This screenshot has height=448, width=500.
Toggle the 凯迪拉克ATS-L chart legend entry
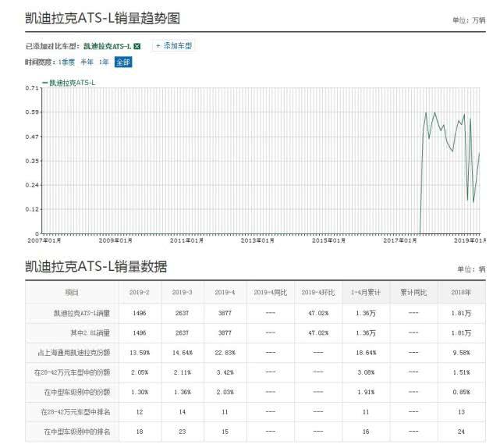click(x=69, y=83)
